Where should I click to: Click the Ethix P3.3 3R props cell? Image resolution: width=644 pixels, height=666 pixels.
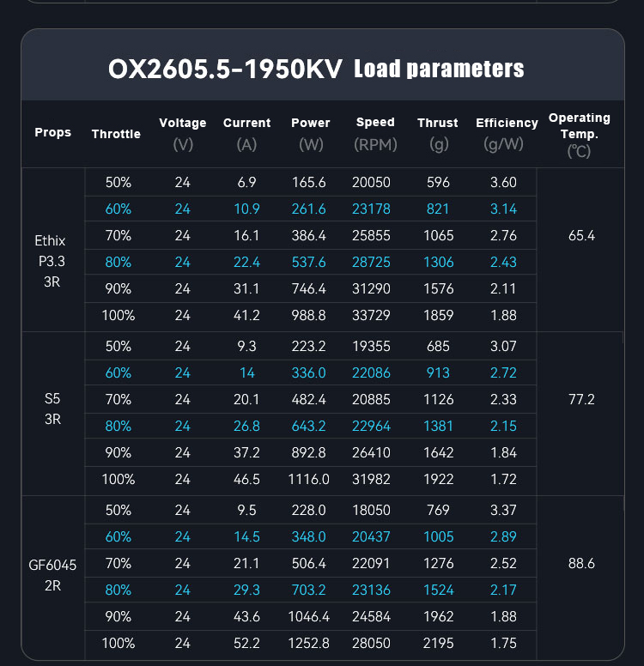[51, 261]
